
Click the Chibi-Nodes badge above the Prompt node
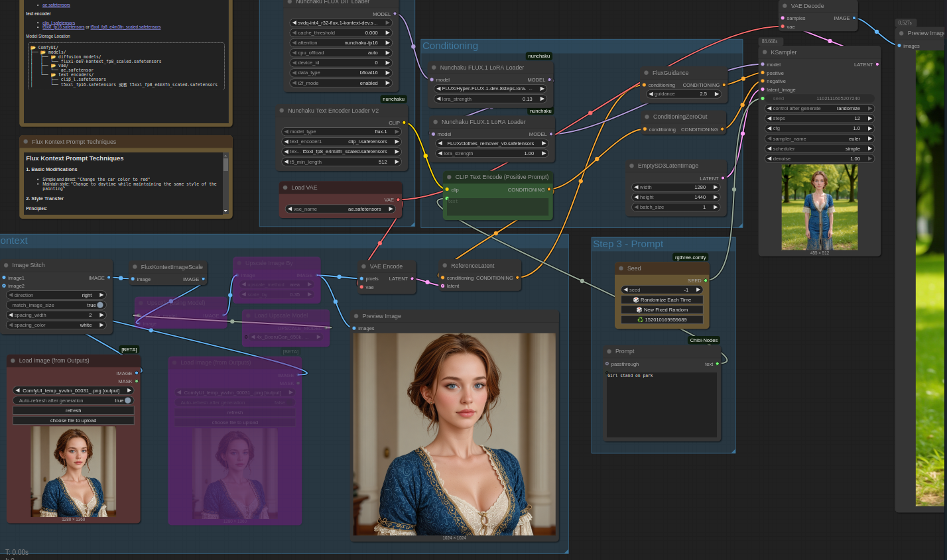704,340
